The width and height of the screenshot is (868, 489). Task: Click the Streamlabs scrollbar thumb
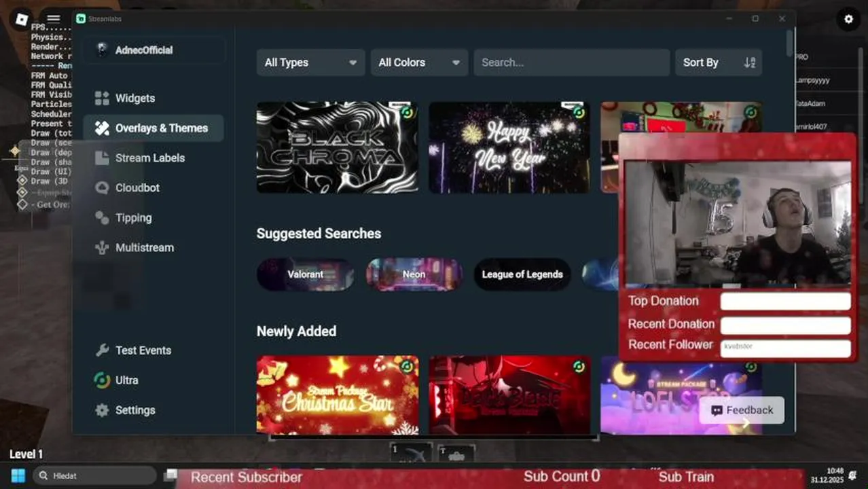click(x=789, y=42)
